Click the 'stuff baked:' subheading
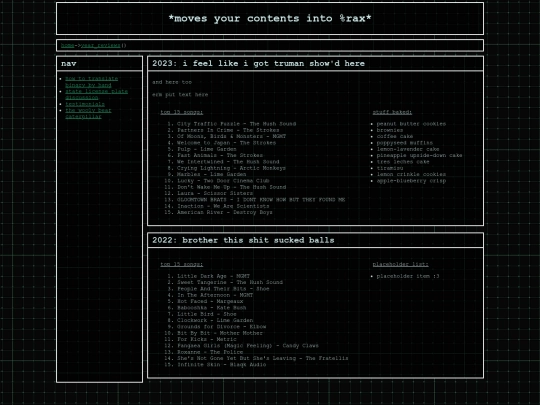Viewport: 540px width, 405px height. click(x=392, y=112)
